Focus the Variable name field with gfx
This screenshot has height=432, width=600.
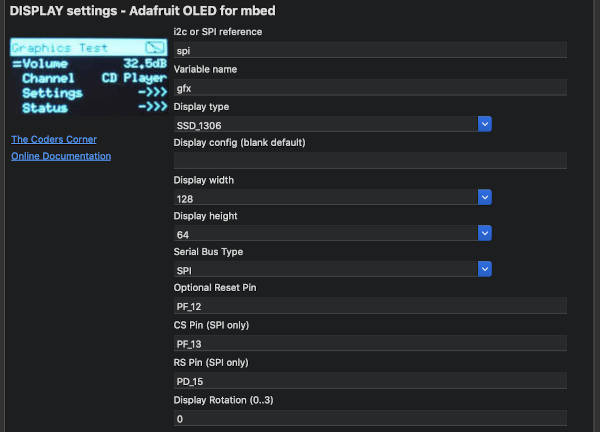[x=370, y=88]
